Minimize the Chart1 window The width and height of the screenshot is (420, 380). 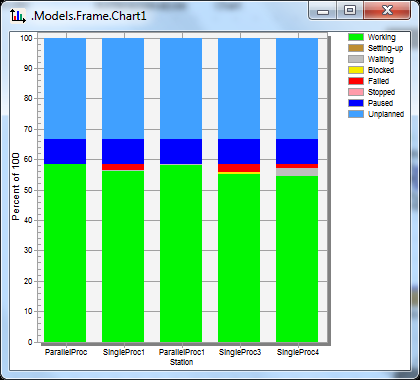[323, 10]
